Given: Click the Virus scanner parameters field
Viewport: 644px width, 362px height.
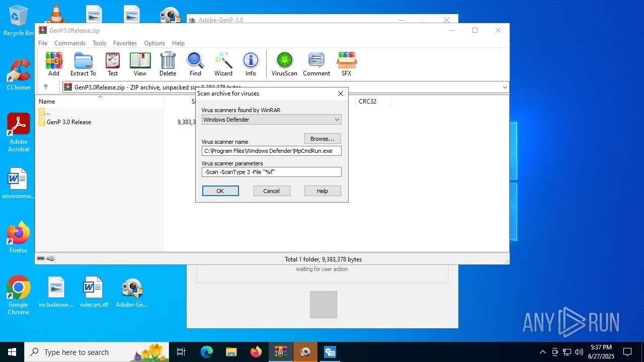Looking at the screenshot, I should point(272,172).
